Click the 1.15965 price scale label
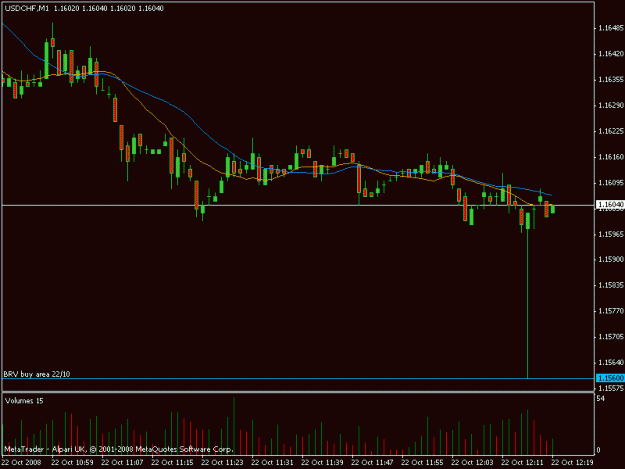The height and width of the screenshot is (469, 625). (x=611, y=234)
